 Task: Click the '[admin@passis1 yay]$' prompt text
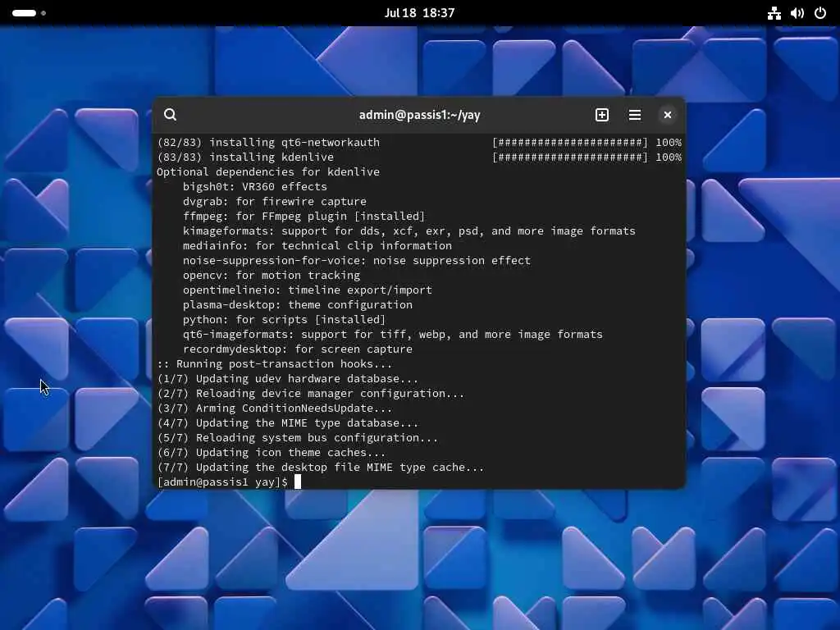(222, 482)
